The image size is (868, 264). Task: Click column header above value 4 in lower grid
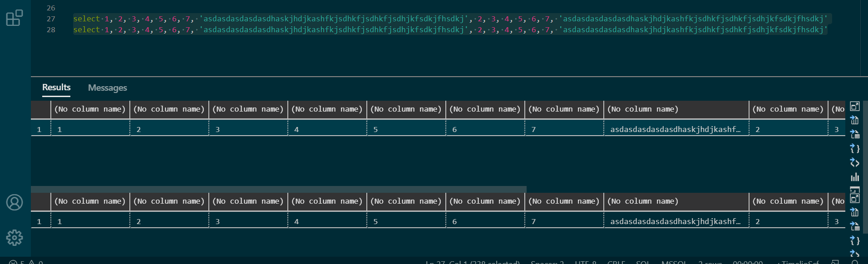pos(327,201)
